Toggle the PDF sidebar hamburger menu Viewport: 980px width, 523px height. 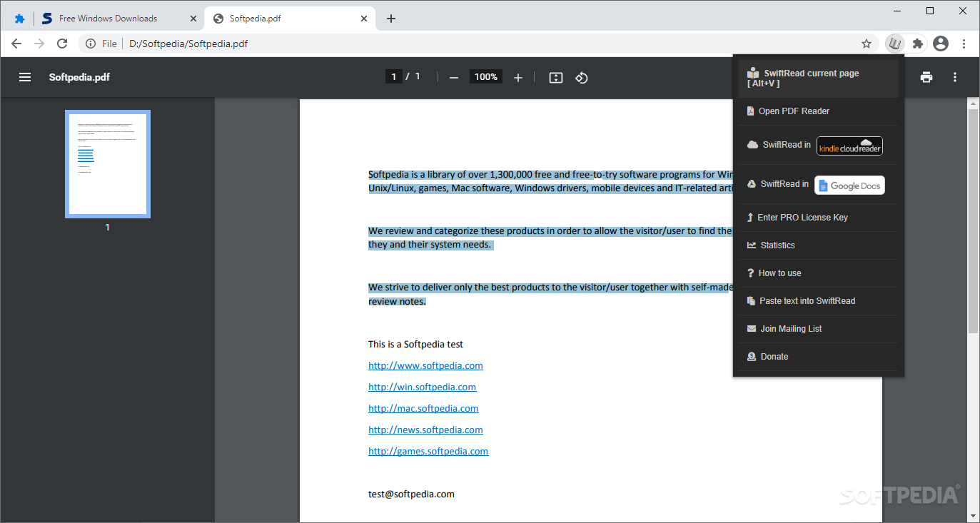[x=25, y=77]
